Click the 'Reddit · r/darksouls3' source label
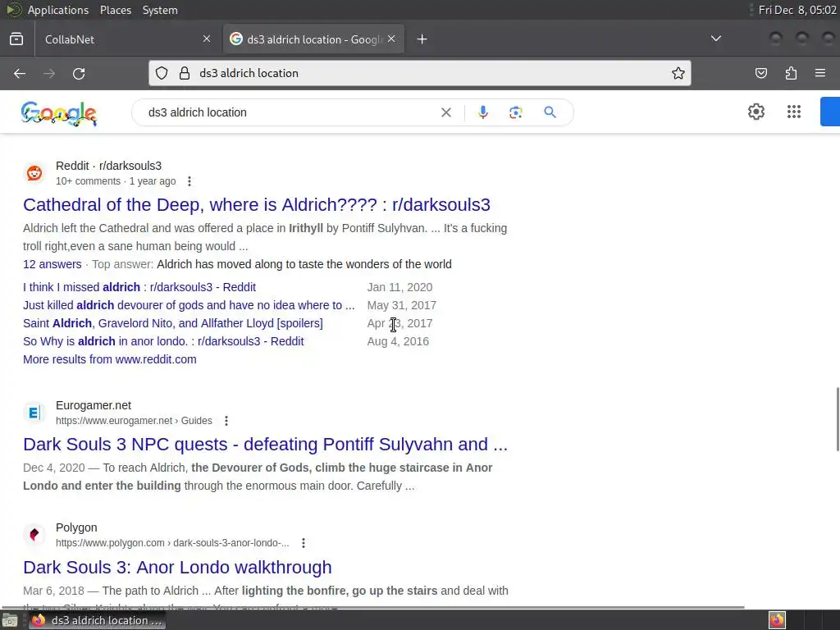Viewport: 840px width, 630px height. click(x=109, y=166)
